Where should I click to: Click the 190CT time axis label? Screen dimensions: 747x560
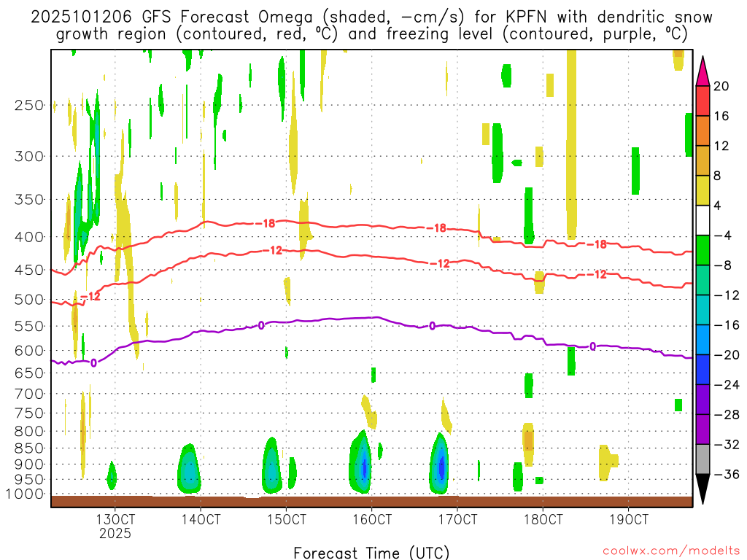pos(629,519)
